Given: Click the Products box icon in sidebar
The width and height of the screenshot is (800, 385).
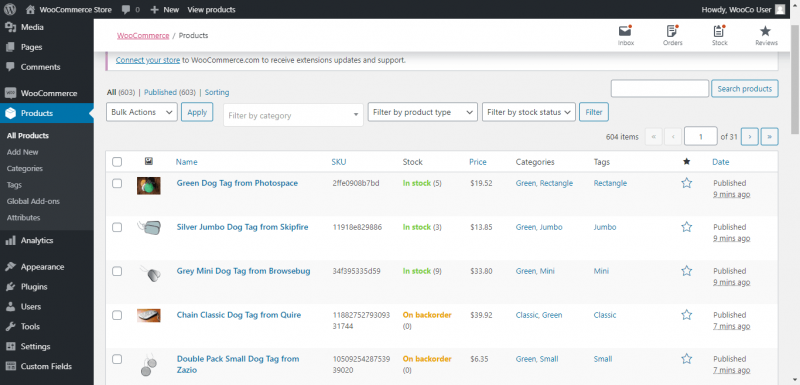Looking at the screenshot, I should (10, 113).
